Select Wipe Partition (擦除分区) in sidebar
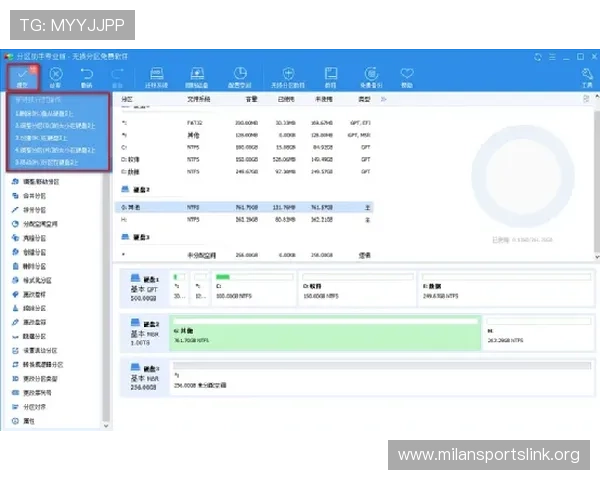This screenshot has width=600, height=480. coord(29,308)
